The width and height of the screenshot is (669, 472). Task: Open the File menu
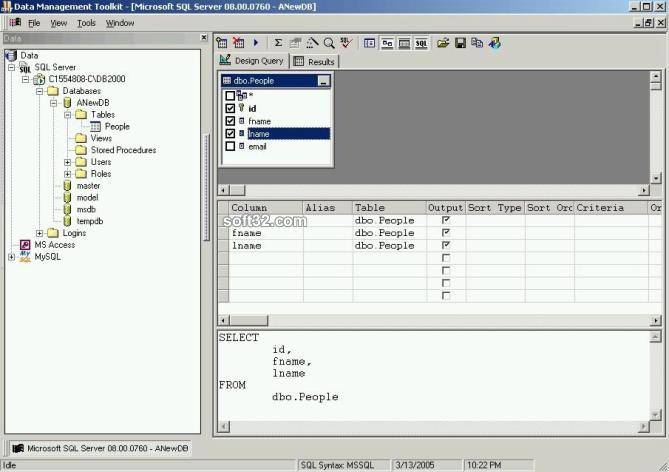(x=34, y=23)
